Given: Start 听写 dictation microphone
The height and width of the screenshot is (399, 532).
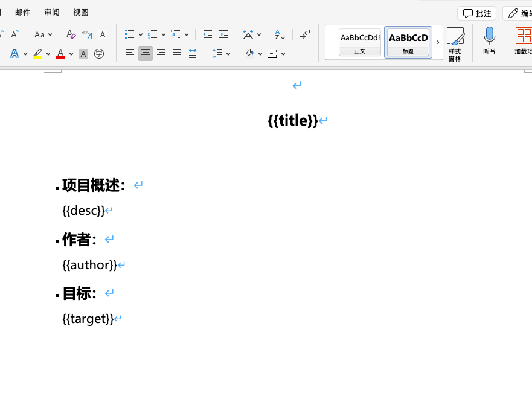Looking at the screenshot, I should pos(489,41).
